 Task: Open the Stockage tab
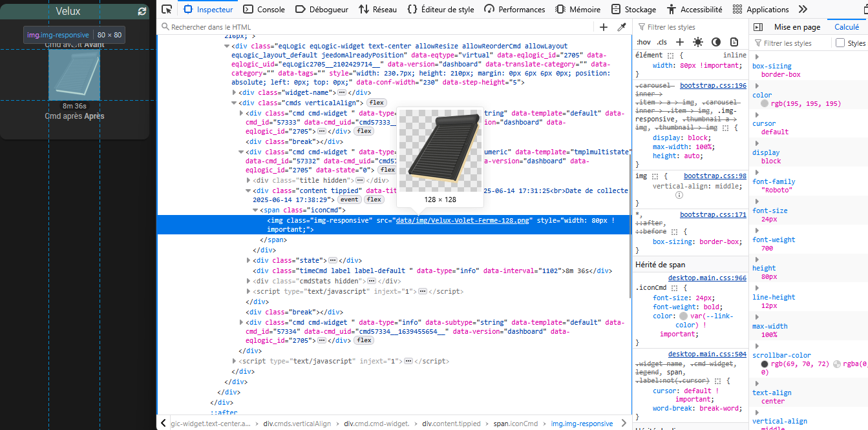[633, 9]
